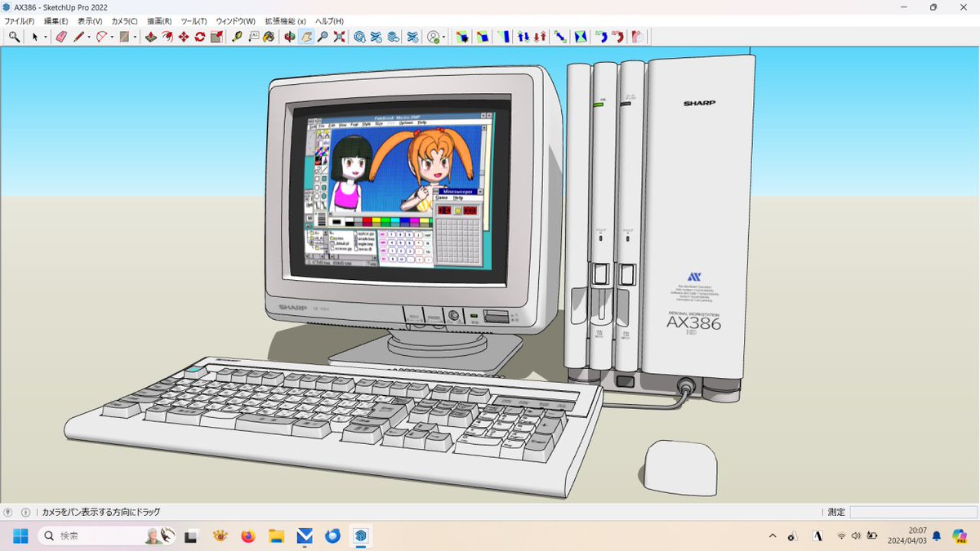
Task: Click the 検索 taskbar search box
Action: [x=107, y=536]
